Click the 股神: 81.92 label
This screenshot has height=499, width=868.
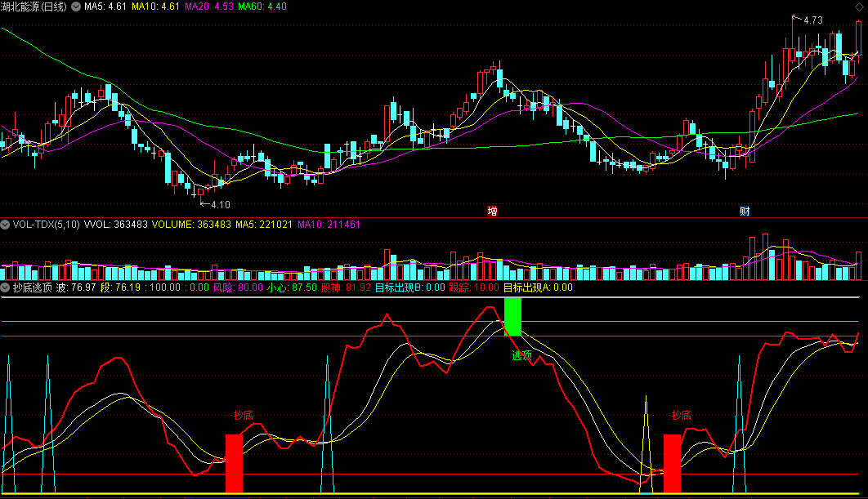pyautogui.click(x=346, y=287)
